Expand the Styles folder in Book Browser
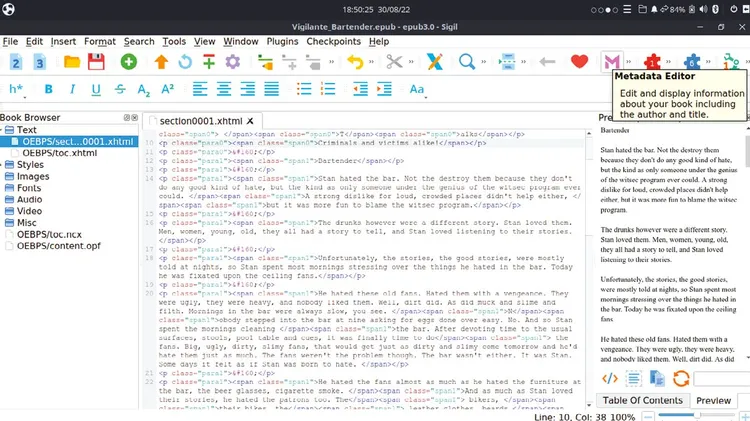This screenshot has height=421, width=750. (x=2, y=165)
